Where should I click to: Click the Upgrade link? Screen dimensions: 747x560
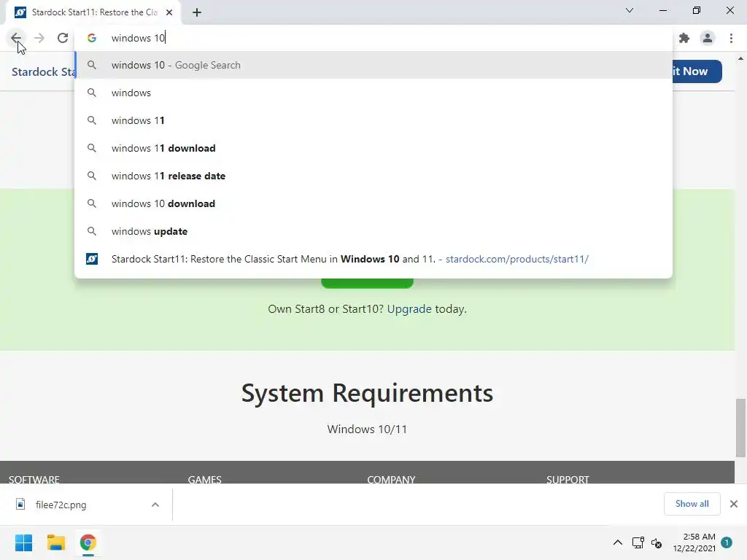coord(409,309)
